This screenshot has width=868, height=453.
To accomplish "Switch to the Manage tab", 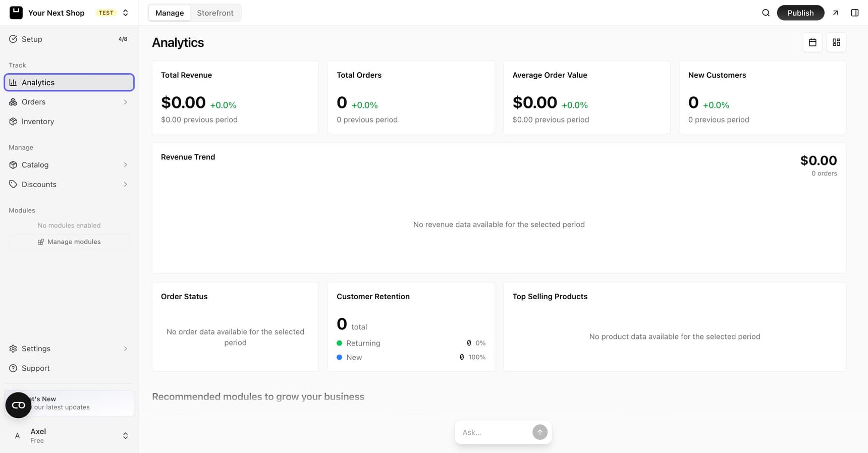I will coord(170,13).
